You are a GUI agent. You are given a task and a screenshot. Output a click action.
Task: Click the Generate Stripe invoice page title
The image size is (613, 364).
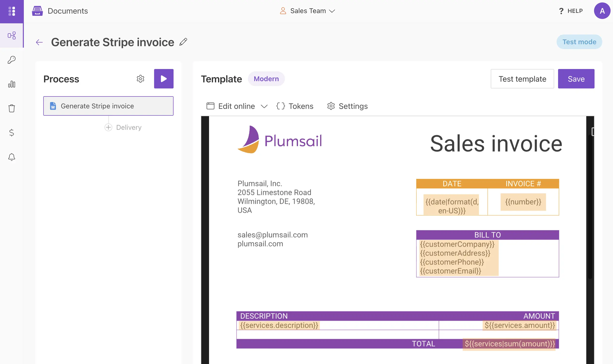click(113, 42)
